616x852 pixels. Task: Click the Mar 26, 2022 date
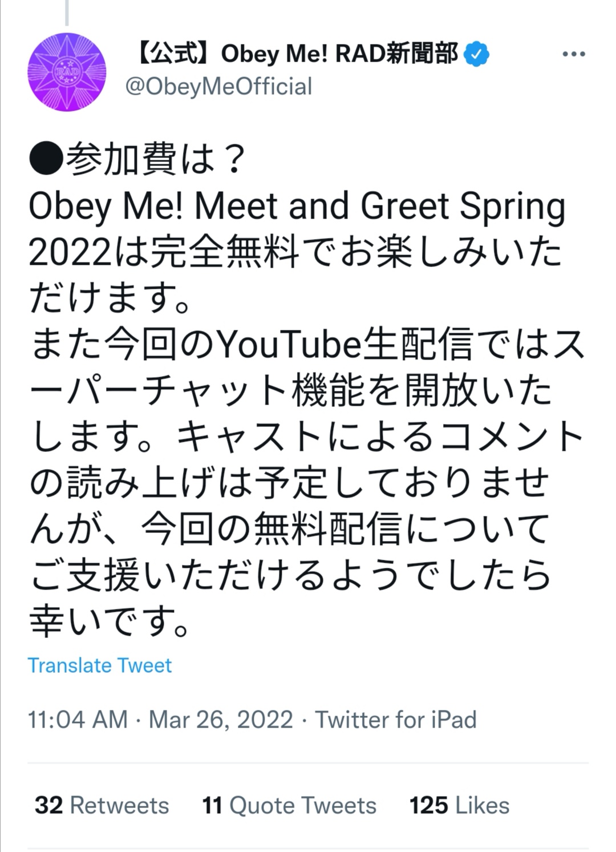tap(221, 720)
